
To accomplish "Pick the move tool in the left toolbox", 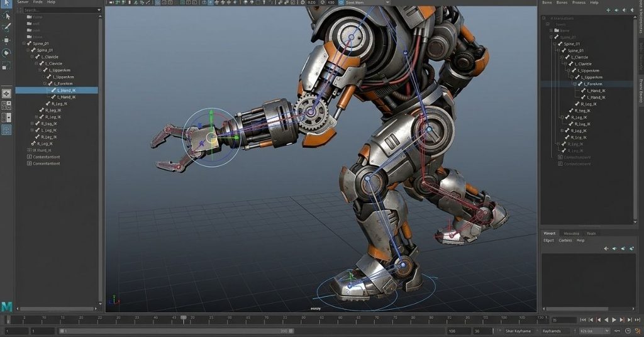I will pyautogui.click(x=6, y=40).
